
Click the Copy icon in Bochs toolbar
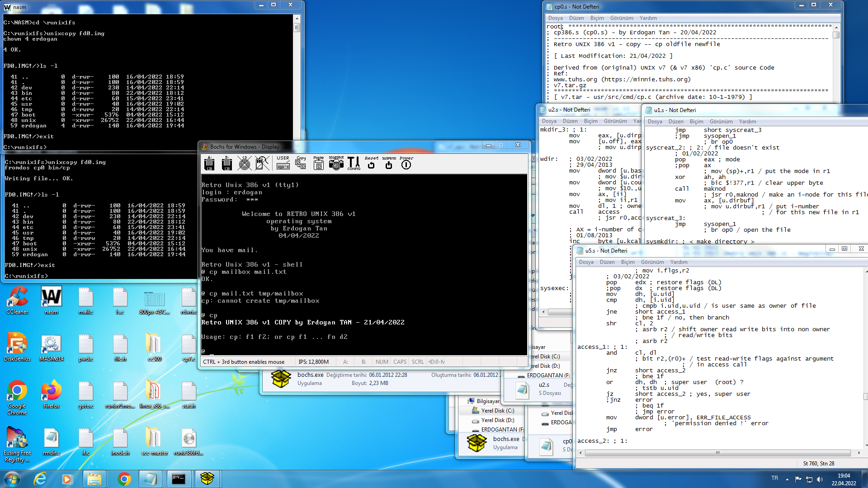(x=301, y=163)
